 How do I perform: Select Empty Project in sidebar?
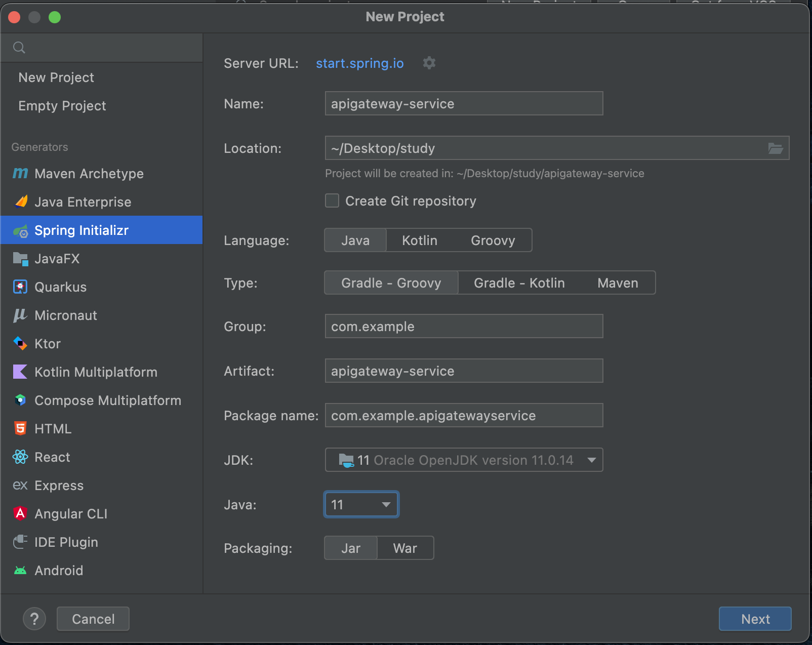[101, 106]
